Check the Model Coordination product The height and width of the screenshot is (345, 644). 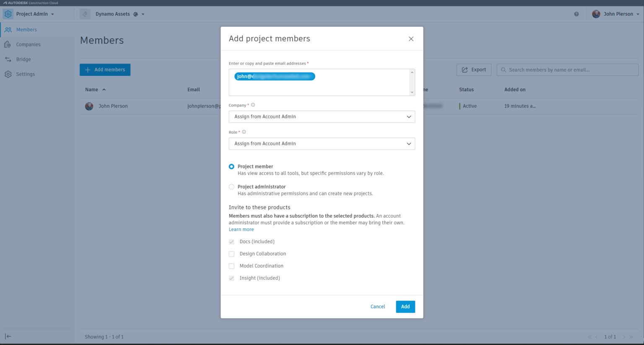(x=231, y=266)
